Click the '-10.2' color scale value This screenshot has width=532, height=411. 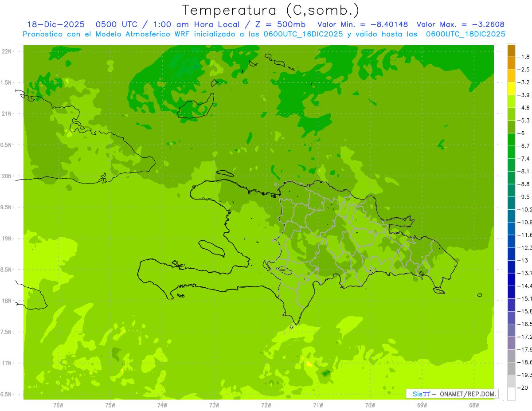pyautogui.click(x=524, y=210)
